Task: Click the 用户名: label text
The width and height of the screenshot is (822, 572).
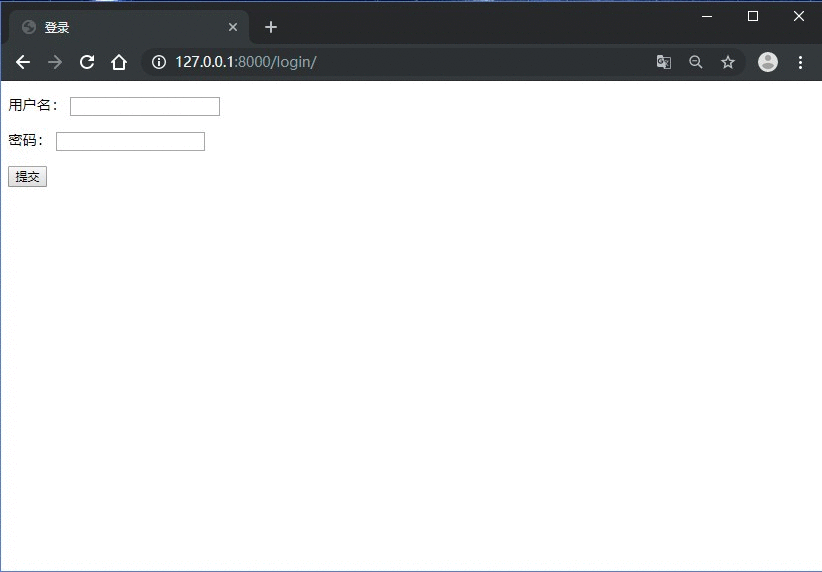Action: [33, 105]
